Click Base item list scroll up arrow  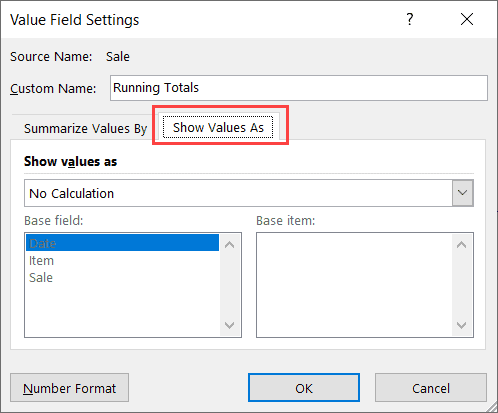(x=461, y=245)
